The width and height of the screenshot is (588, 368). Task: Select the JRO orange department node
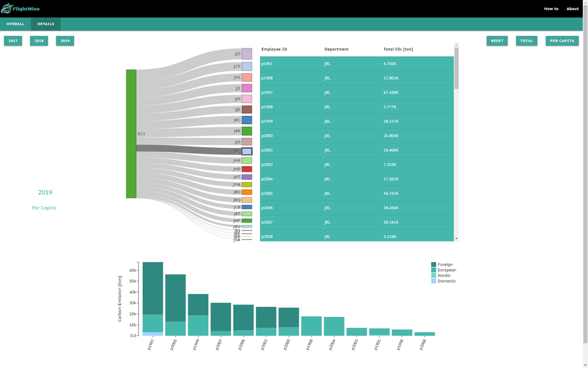click(247, 193)
